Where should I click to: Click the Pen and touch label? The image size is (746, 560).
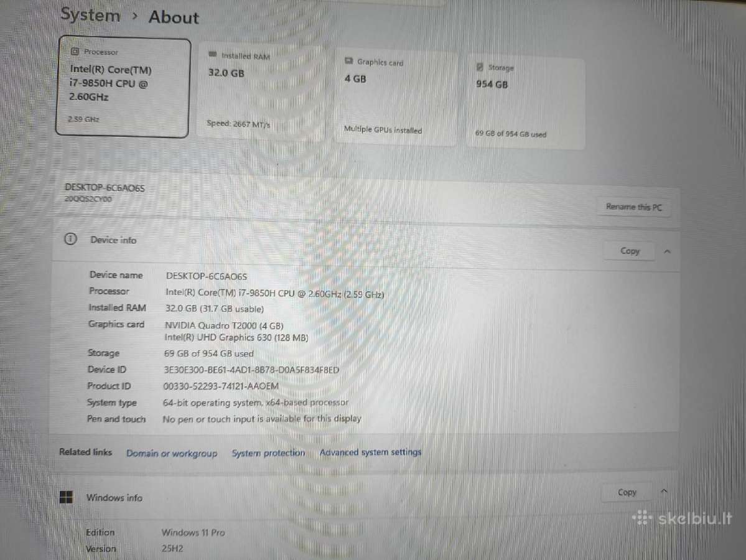pos(116,419)
